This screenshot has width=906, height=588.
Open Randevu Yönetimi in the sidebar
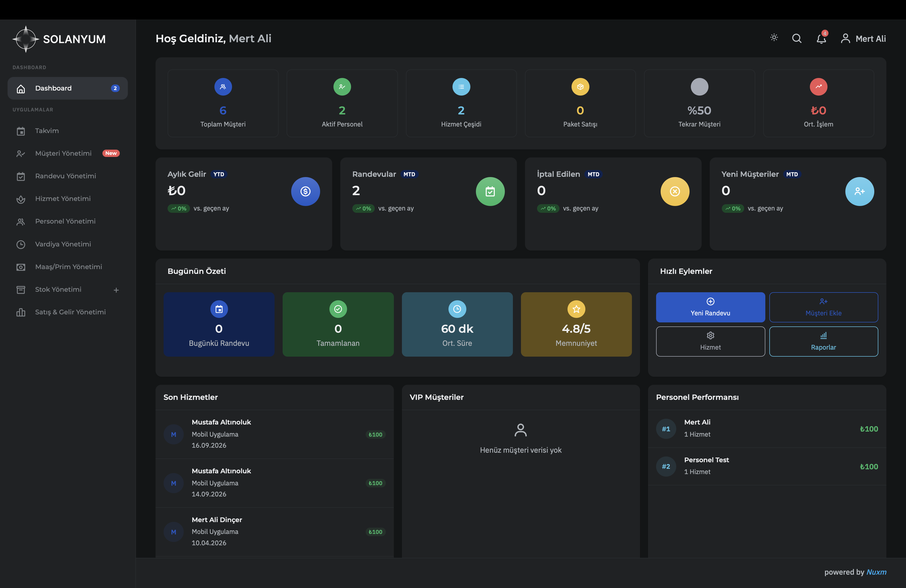click(x=68, y=176)
